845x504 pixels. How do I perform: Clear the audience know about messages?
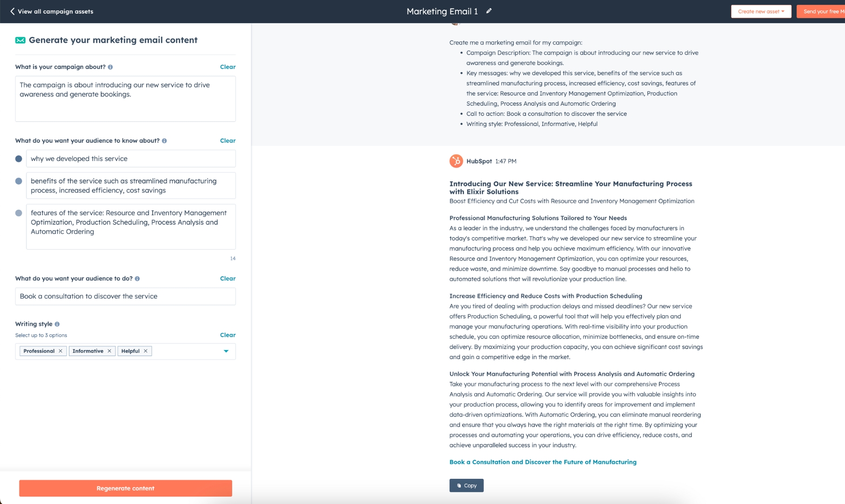click(228, 140)
